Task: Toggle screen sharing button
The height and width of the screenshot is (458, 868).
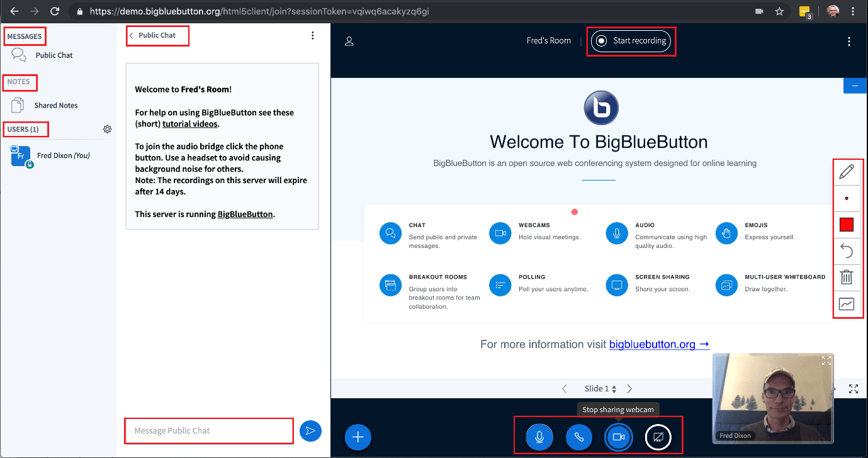Action: pos(658,437)
